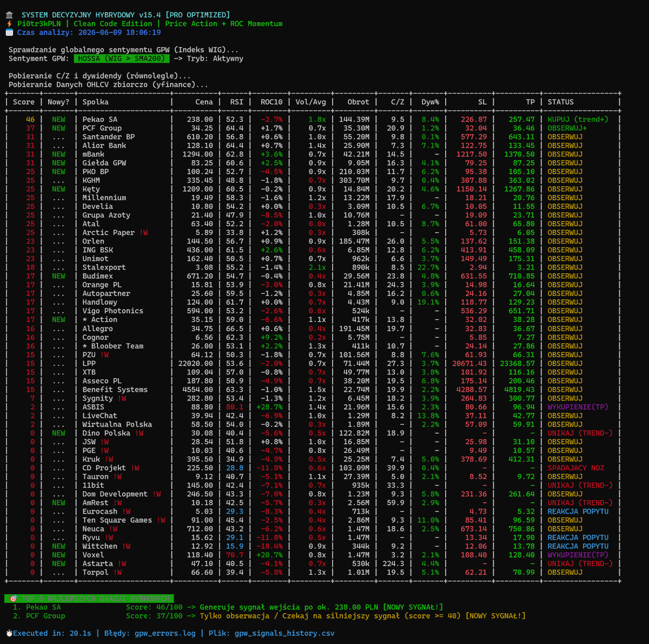Select Voxel ROC10 value +20.7%
Screen dimensions: 649x644
(269, 555)
